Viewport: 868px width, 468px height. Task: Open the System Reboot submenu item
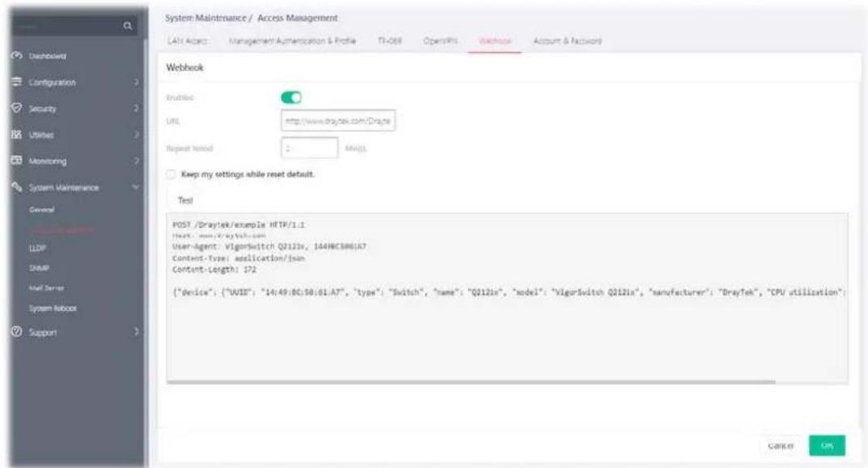point(53,308)
